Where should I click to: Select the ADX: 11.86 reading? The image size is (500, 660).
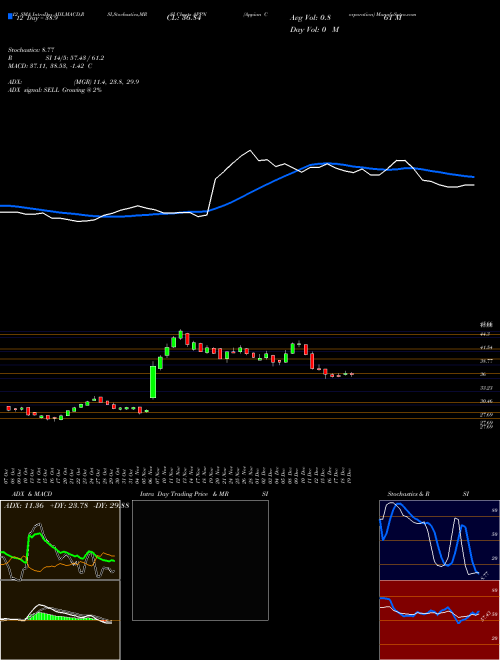[24, 505]
